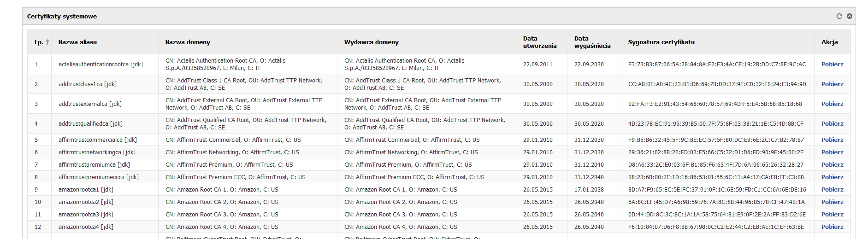Click Pobierz for amazonrootca1
The image size is (868, 239).
(832, 189)
